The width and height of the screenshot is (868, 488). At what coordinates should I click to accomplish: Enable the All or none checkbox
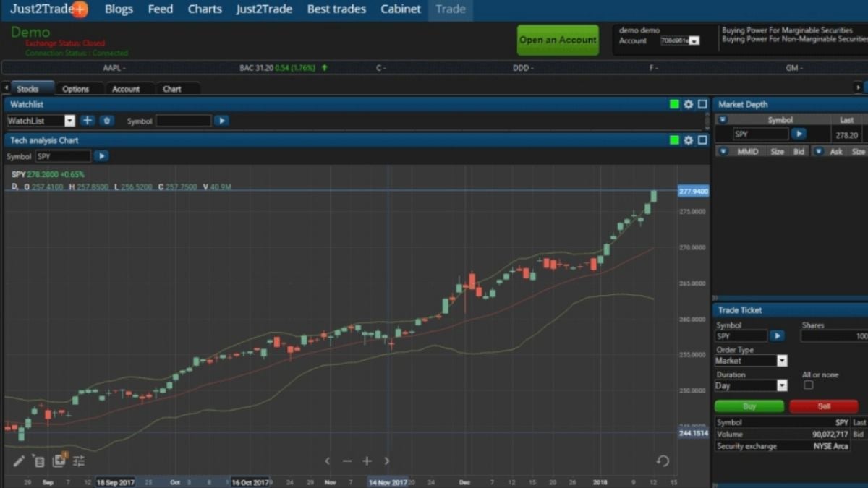(x=808, y=385)
